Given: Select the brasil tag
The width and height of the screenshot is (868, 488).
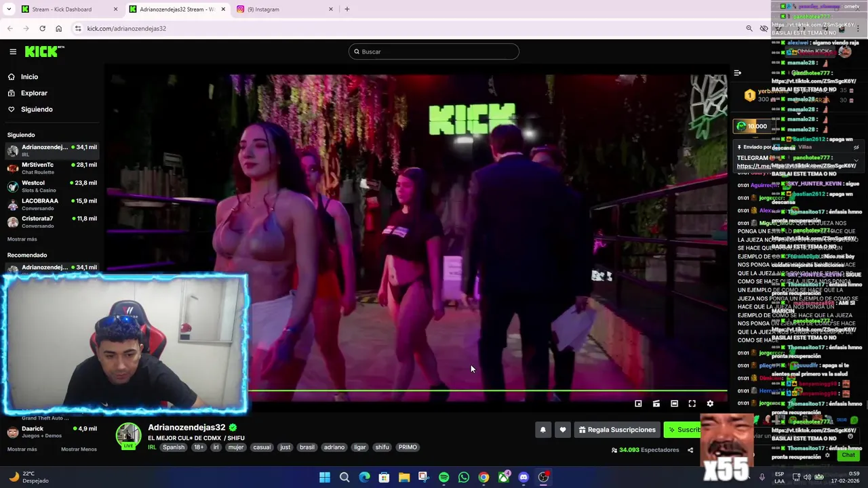Looking at the screenshot, I should pos(307,447).
